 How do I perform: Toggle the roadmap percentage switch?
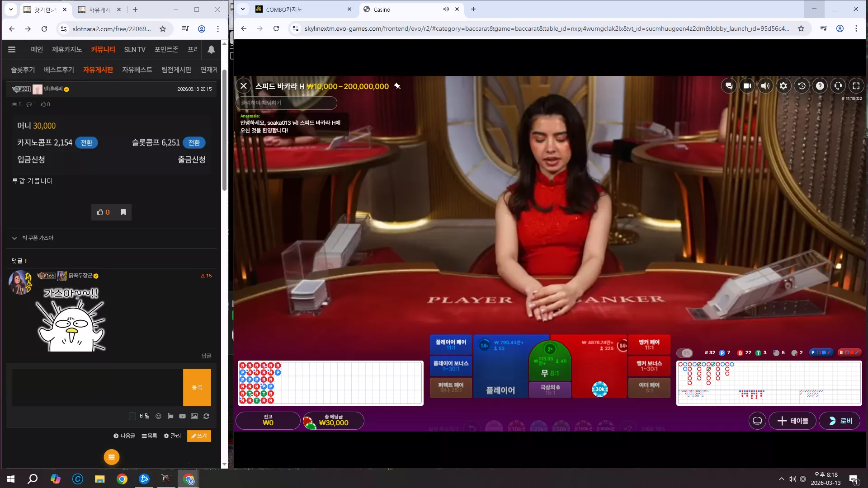click(685, 353)
